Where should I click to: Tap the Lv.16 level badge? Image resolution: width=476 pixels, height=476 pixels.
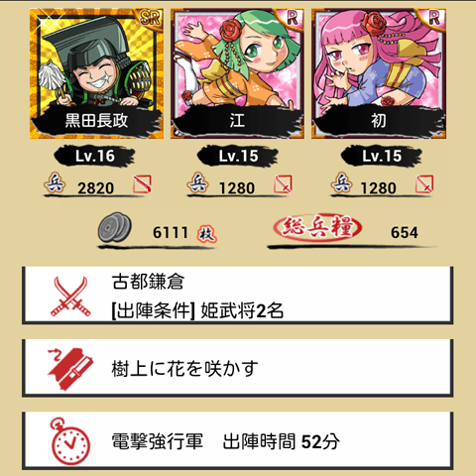tap(94, 156)
